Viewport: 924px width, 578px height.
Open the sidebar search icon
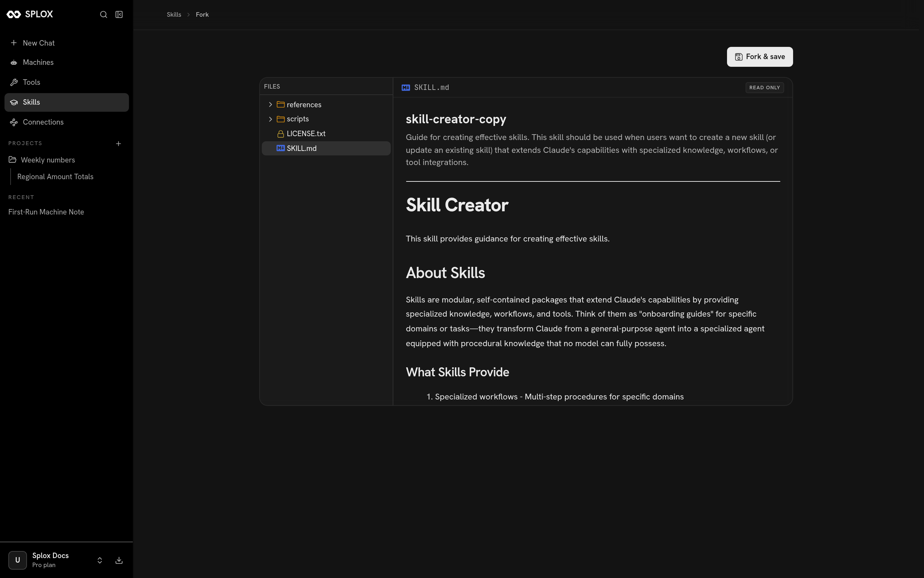click(104, 14)
